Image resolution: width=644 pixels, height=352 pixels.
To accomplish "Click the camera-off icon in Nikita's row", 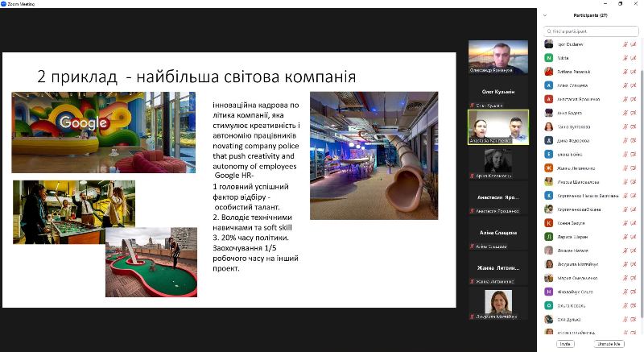I will click(634, 58).
